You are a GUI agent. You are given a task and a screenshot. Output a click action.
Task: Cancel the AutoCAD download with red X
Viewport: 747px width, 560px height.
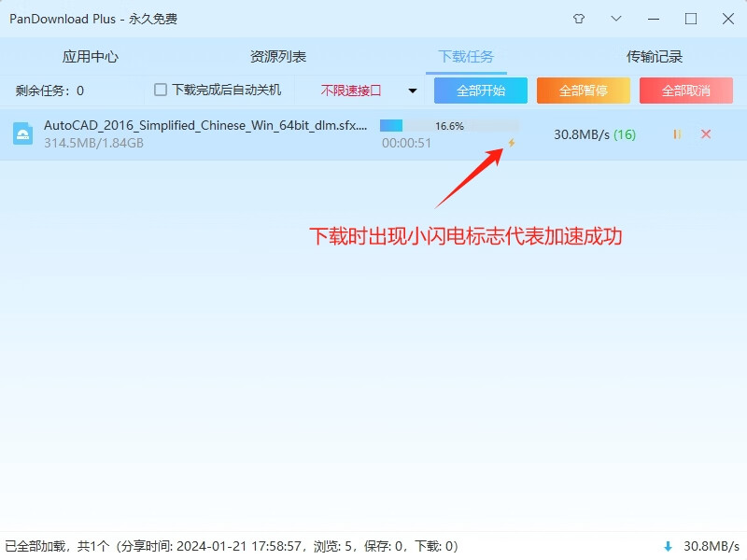pos(706,134)
